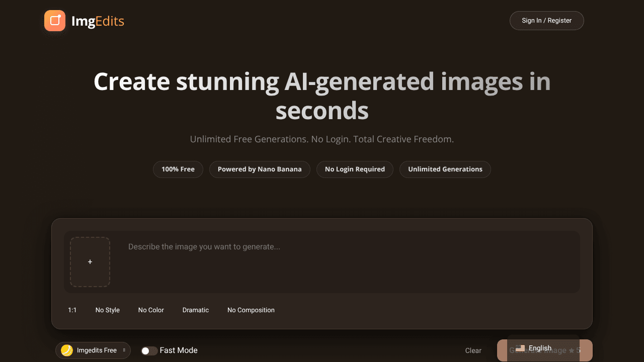Click the 'Unlimited Free Generations' subtitle text

322,139
